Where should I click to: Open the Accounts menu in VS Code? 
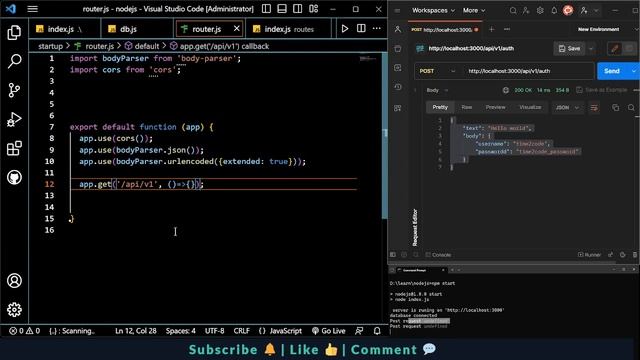pyautogui.click(x=14, y=281)
